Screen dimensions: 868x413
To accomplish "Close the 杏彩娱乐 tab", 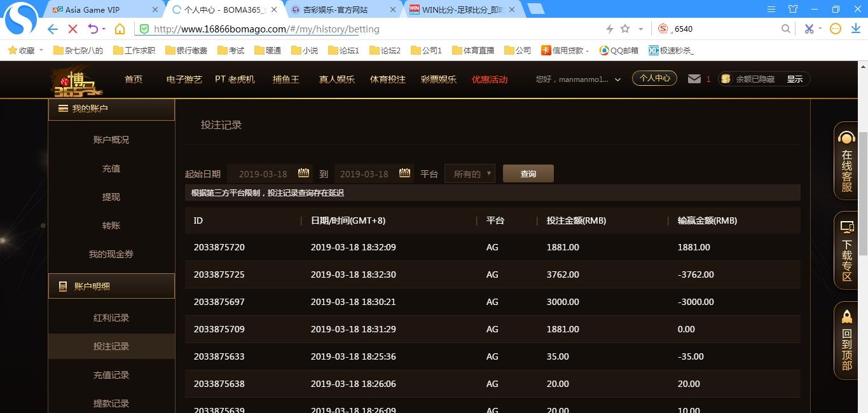I will [393, 10].
